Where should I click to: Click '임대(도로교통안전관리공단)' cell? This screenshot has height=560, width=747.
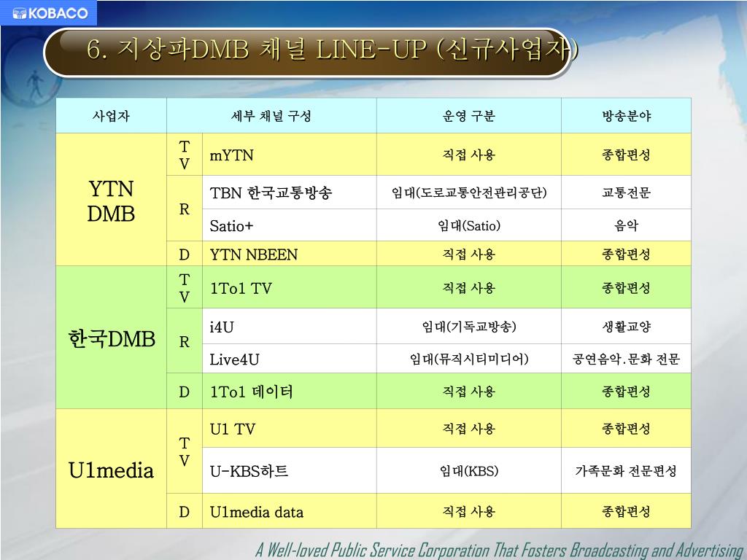pos(469,192)
